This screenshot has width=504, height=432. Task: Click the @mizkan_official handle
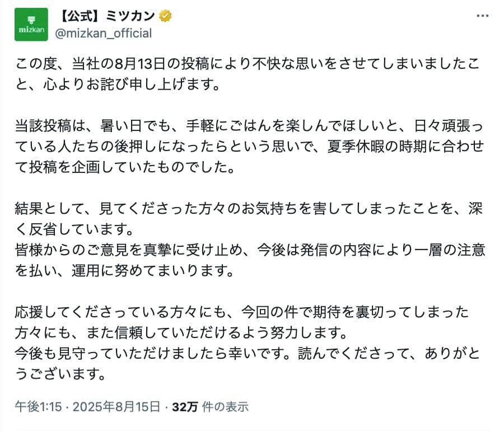pos(103,34)
